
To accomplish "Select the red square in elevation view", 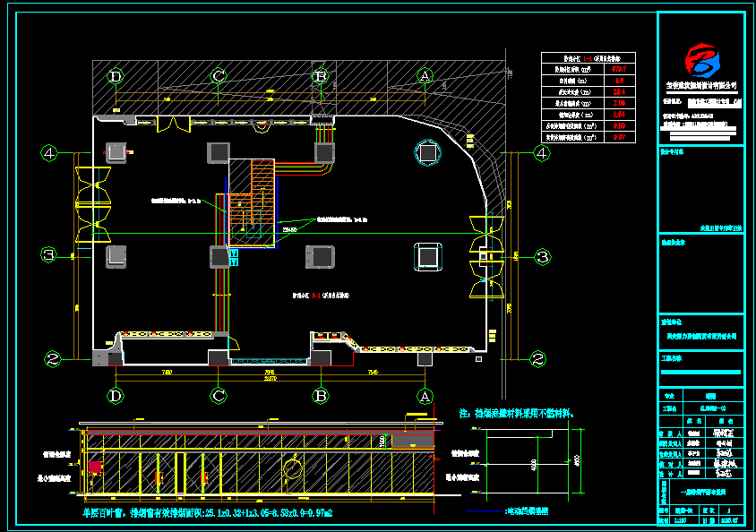I will 94,467.
